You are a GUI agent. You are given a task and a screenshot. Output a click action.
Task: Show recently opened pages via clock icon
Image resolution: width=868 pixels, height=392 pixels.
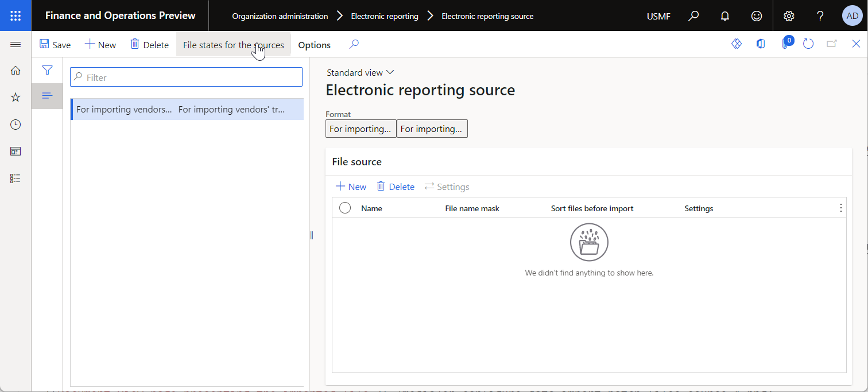pyautogui.click(x=15, y=124)
